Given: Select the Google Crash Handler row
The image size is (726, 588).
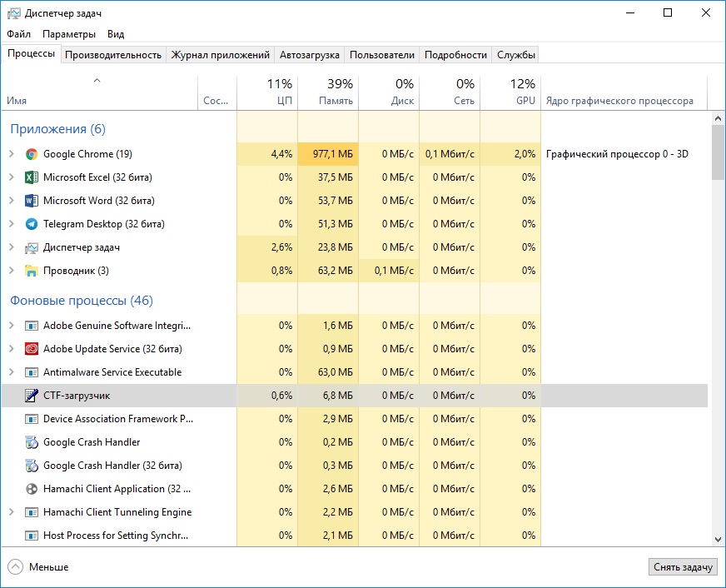Looking at the screenshot, I should coord(92,442).
